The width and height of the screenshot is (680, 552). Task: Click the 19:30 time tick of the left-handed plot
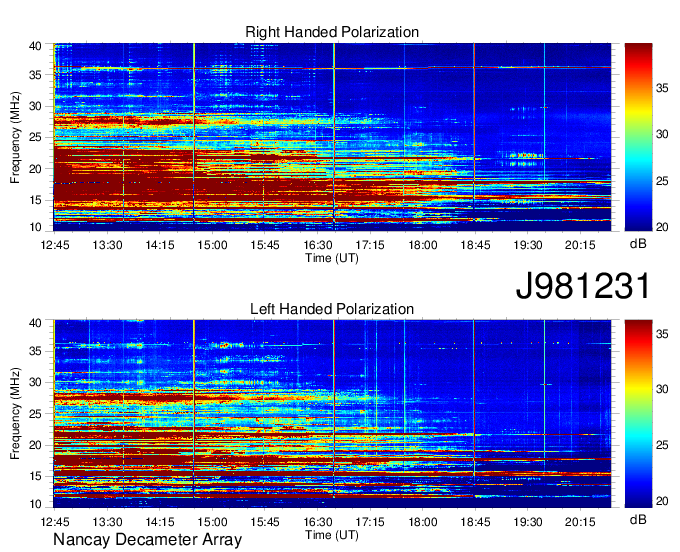pyautogui.click(x=528, y=522)
